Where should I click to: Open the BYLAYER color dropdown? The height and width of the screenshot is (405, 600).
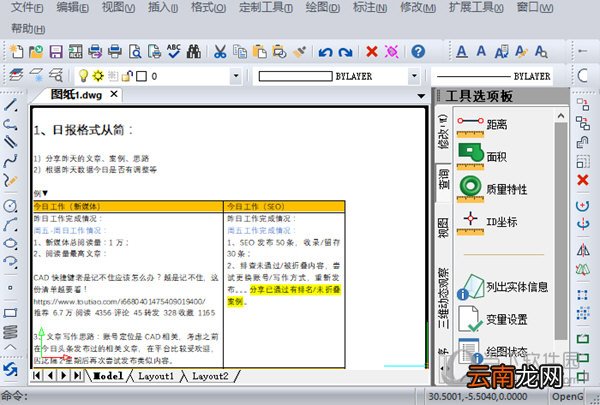[414, 76]
